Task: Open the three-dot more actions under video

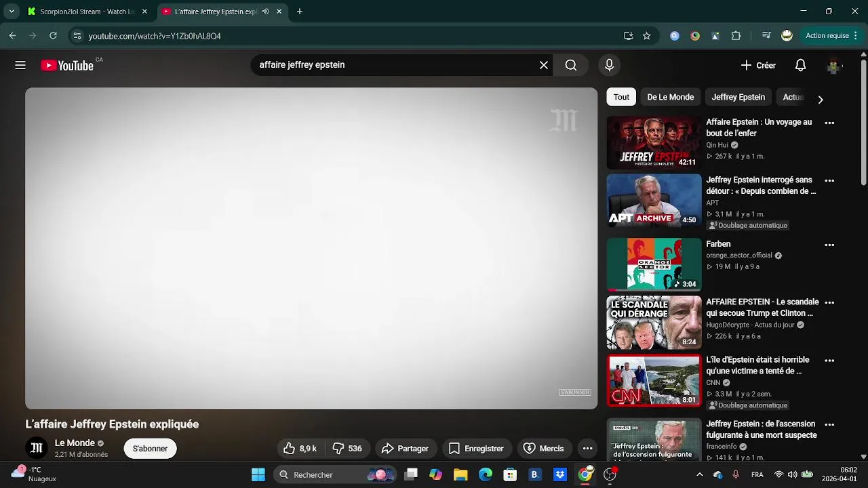Action: [x=587, y=449]
